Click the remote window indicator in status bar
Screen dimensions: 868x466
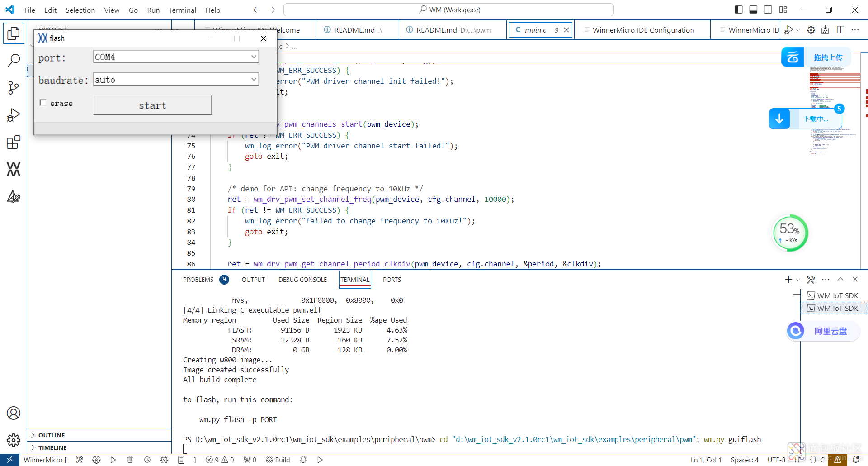[x=9, y=460]
